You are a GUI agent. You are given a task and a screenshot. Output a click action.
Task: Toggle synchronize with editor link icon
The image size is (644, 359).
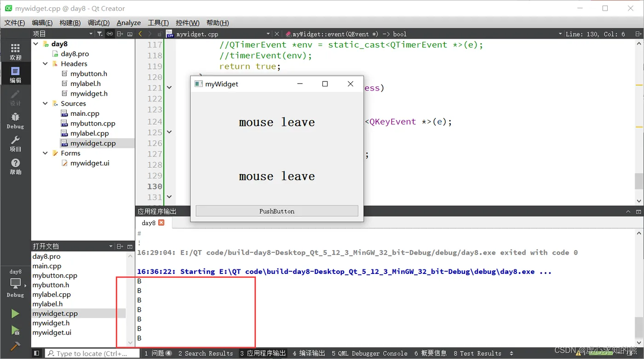point(109,34)
